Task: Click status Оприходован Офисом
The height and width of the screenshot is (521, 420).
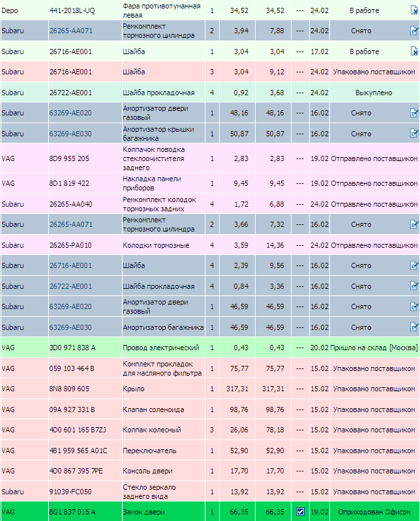Action: (374, 512)
